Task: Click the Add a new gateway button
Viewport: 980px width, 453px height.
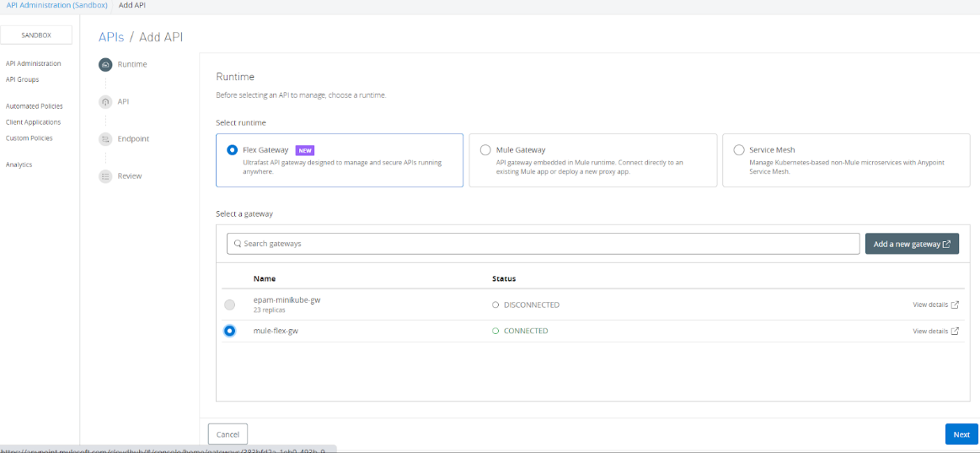Action: (912, 244)
